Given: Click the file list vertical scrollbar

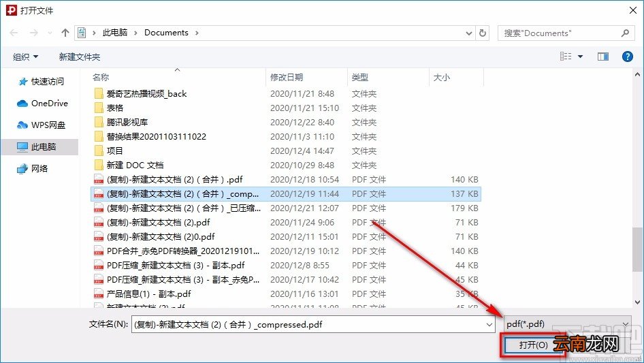Looking at the screenshot, I should click(x=637, y=249).
